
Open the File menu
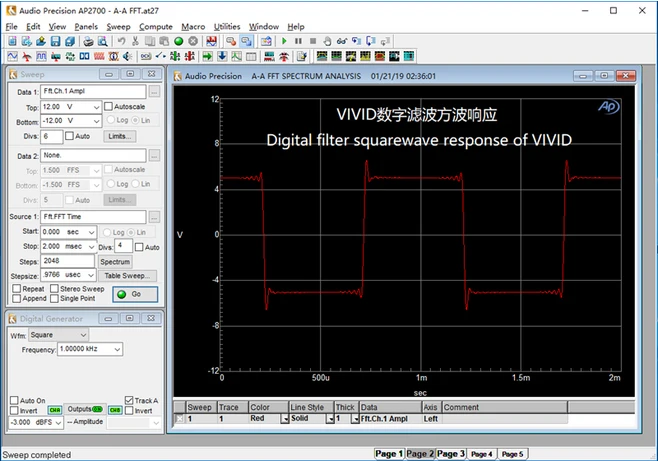11,26
